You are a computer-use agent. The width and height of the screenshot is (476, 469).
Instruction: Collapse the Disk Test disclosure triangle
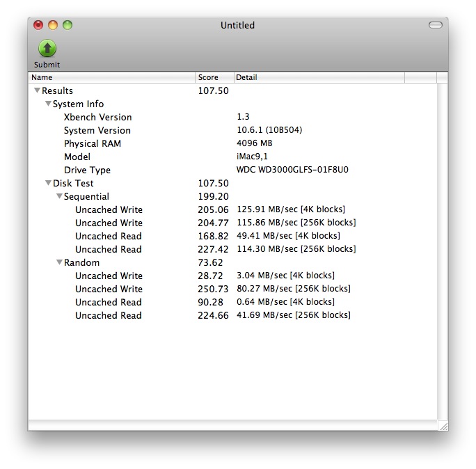click(48, 183)
